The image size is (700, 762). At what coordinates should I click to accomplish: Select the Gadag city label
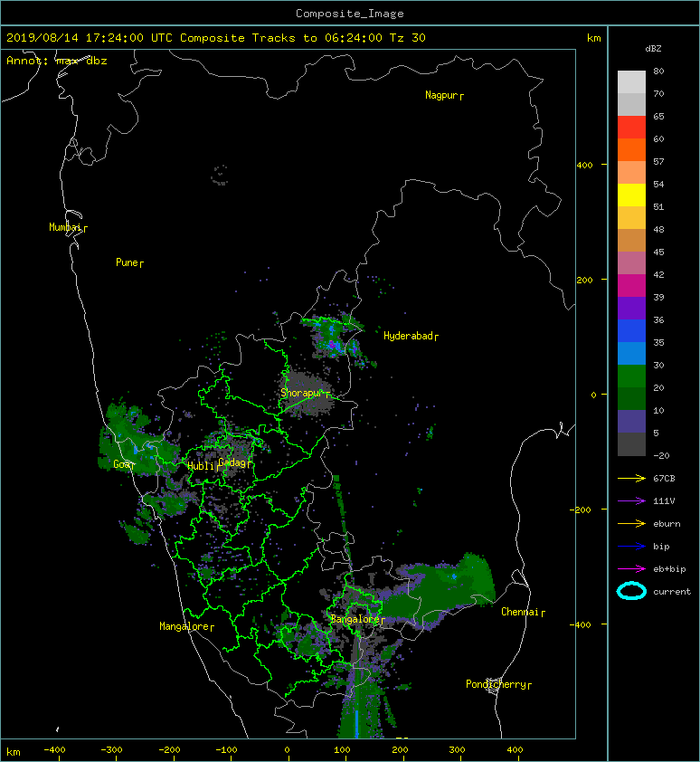tap(232, 462)
